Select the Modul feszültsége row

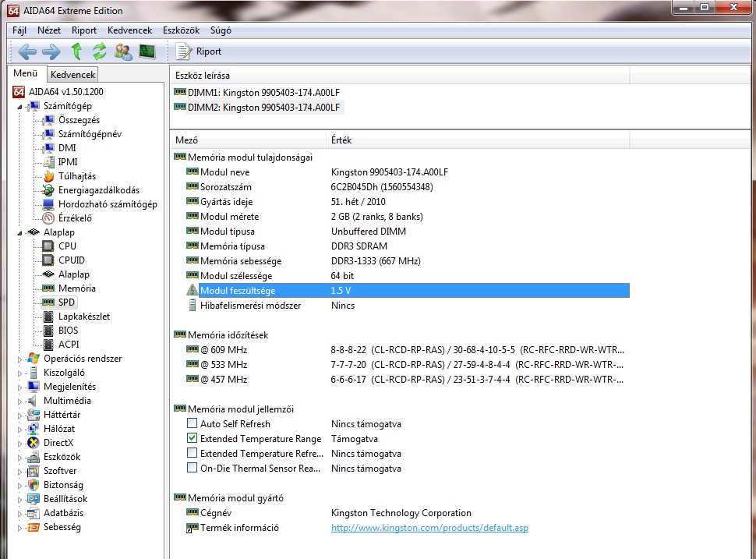(408, 290)
